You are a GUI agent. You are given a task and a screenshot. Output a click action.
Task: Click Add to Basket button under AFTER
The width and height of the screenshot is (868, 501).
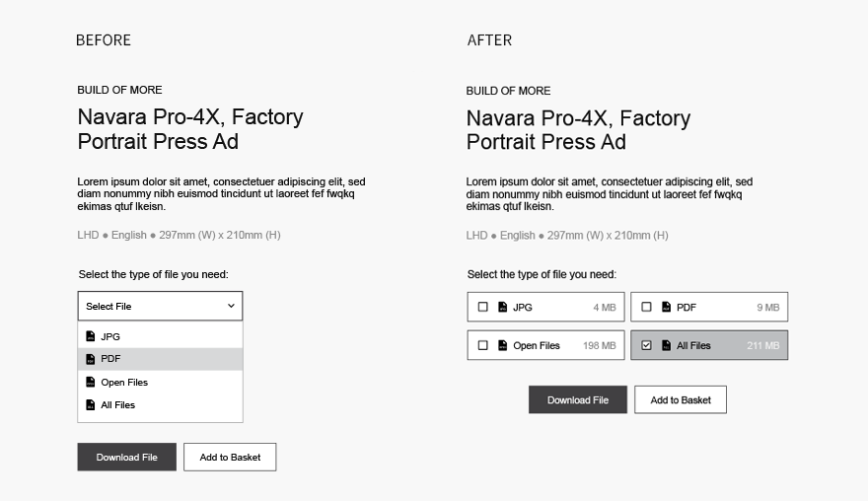click(x=681, y=399)
